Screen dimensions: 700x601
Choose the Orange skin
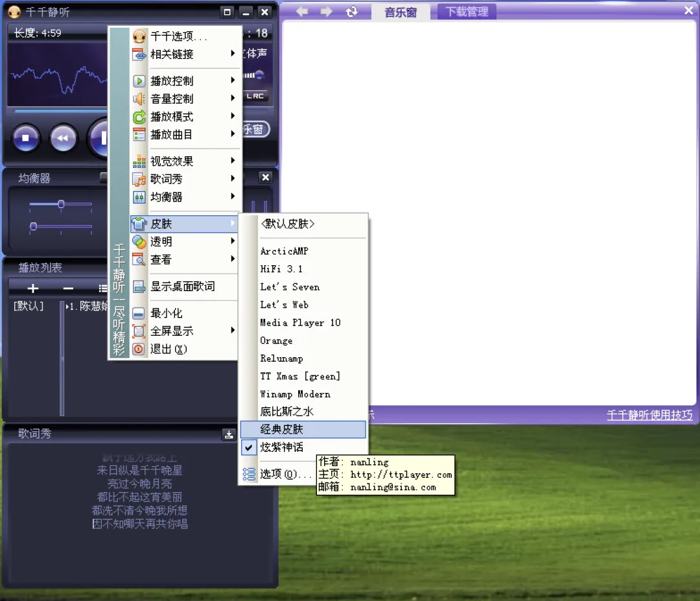pyautogui.click(x=303, y=340)
